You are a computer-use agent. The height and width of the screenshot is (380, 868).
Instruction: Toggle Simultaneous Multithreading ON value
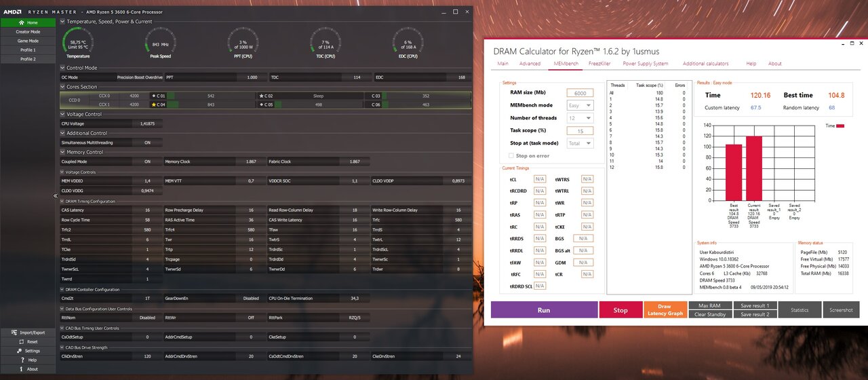(x=147, y=142)
